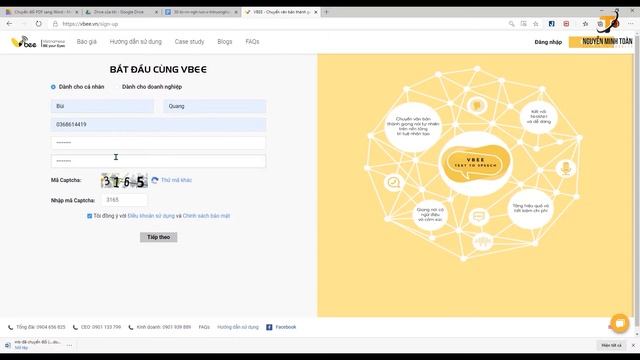Click the phone icon next to CEO number
Image resolution: width=640 pixels, height=360 pixels.
[75, 327]
